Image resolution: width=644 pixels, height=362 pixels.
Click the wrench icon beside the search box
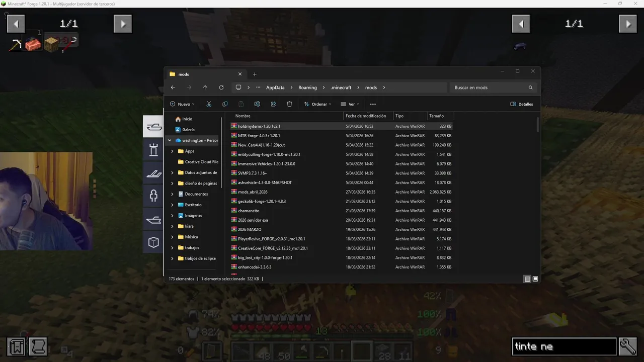(x=628, y=346)
